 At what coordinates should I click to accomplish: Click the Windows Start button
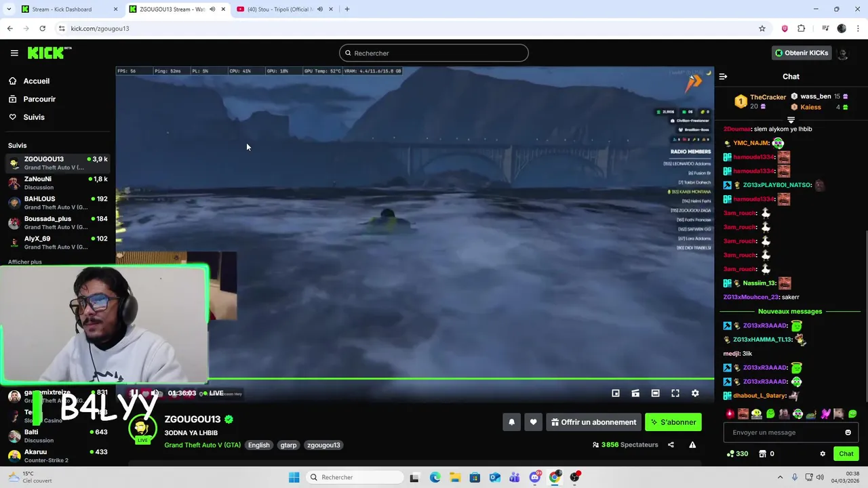click(x=294, y=477)
